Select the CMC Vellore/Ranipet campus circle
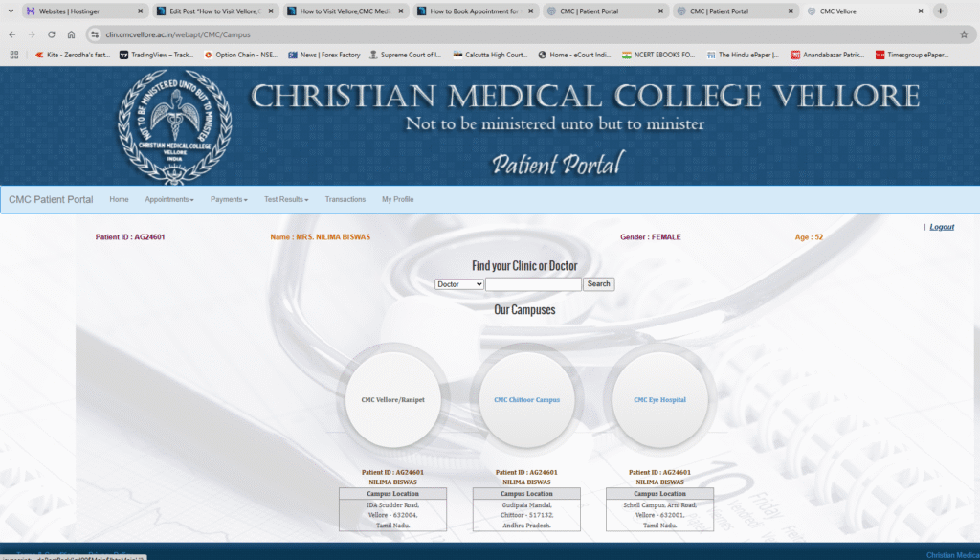Screen dimensions: 980x560 coord(392,400)
